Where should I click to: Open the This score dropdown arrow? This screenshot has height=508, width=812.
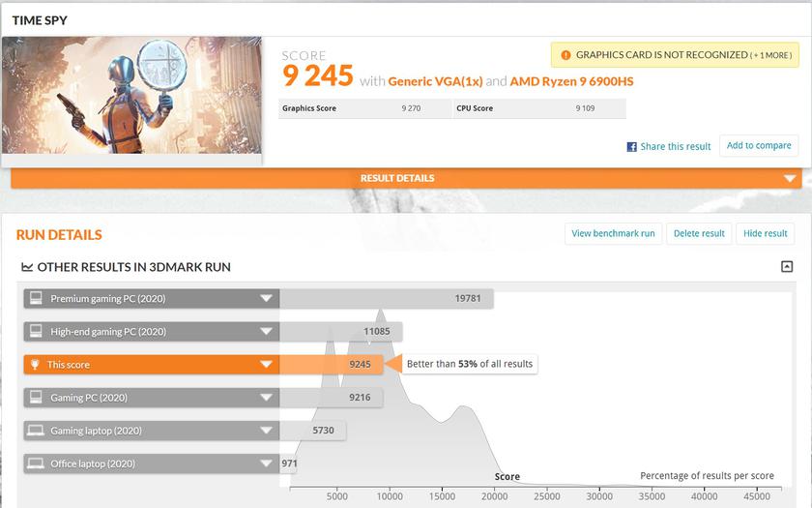point(266,365)
